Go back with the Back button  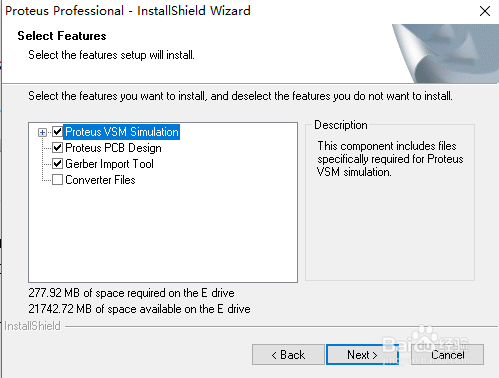coord(288,355)
